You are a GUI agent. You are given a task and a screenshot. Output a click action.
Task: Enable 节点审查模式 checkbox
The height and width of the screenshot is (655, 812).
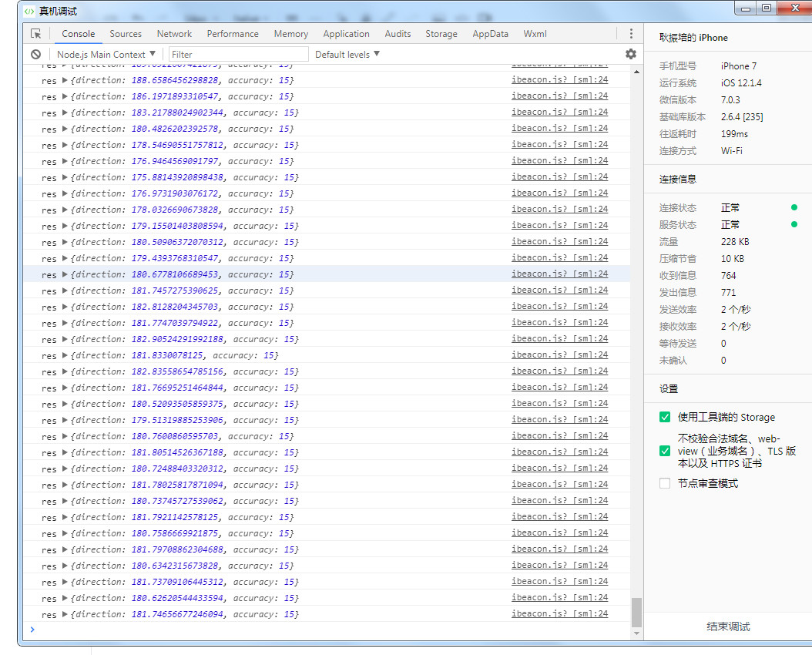(x=665, y=483)
